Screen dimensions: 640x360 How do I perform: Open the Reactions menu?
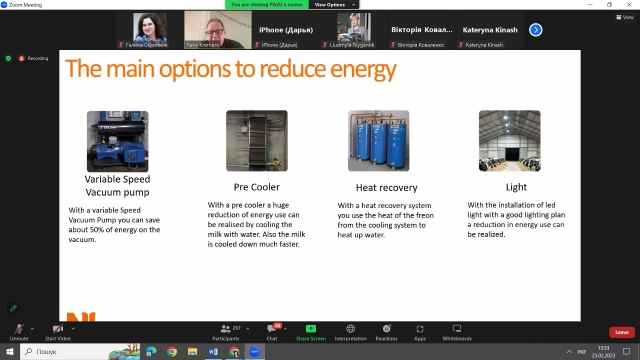386,332
